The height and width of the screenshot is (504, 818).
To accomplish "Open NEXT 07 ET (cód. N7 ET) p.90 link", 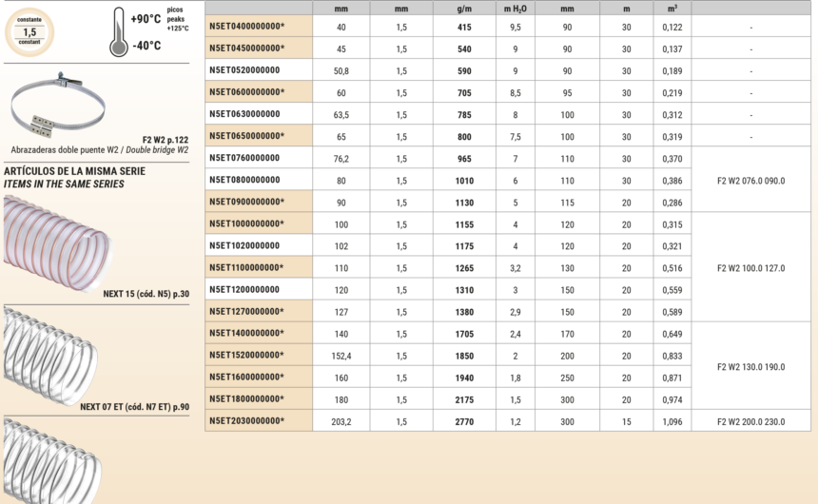I will (135, 407).
